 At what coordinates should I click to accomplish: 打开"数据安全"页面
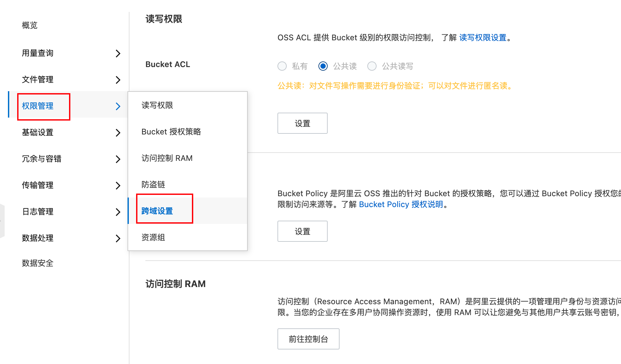37,263
